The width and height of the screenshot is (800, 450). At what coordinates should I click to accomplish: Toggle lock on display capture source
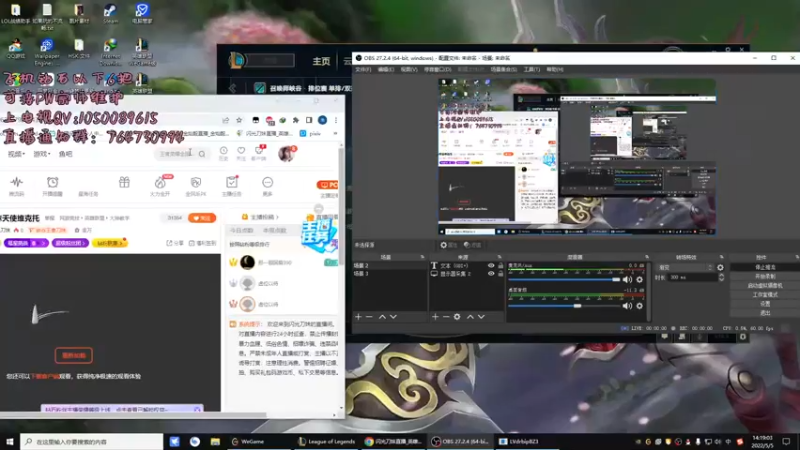point(501,274)
